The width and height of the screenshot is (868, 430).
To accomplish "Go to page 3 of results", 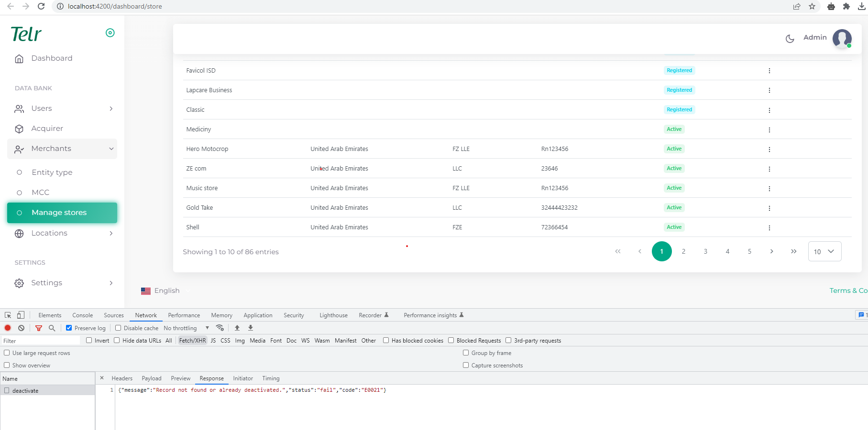I will click(x=705, y=251).
